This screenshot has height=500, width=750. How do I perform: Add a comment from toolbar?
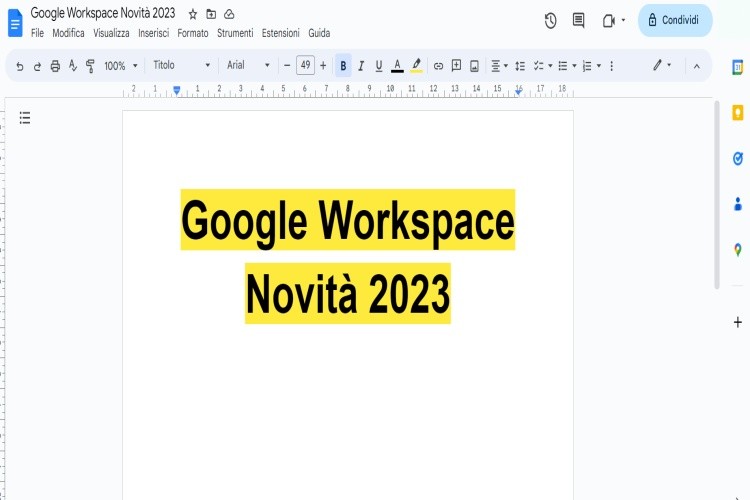[x=456, y=66]
